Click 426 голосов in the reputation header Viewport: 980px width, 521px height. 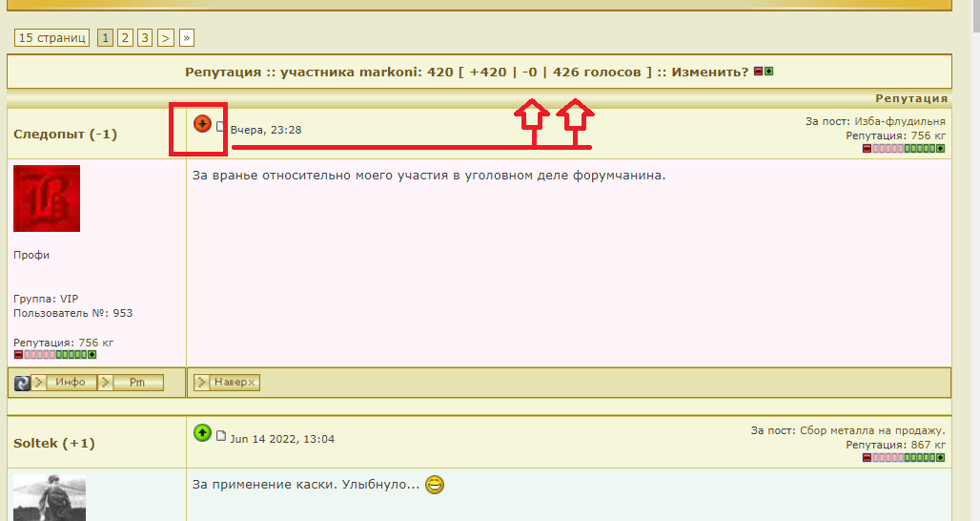coord(597,72)
